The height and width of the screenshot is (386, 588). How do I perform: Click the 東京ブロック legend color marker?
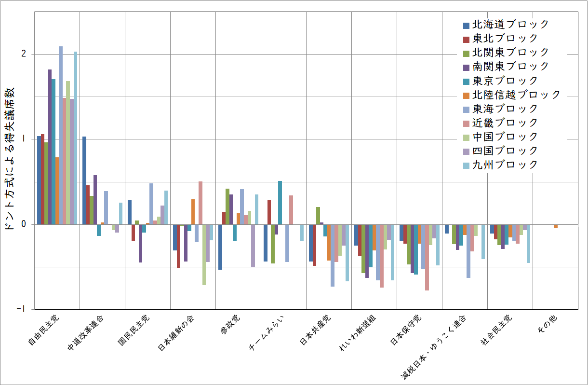click(x=466, y=81)
